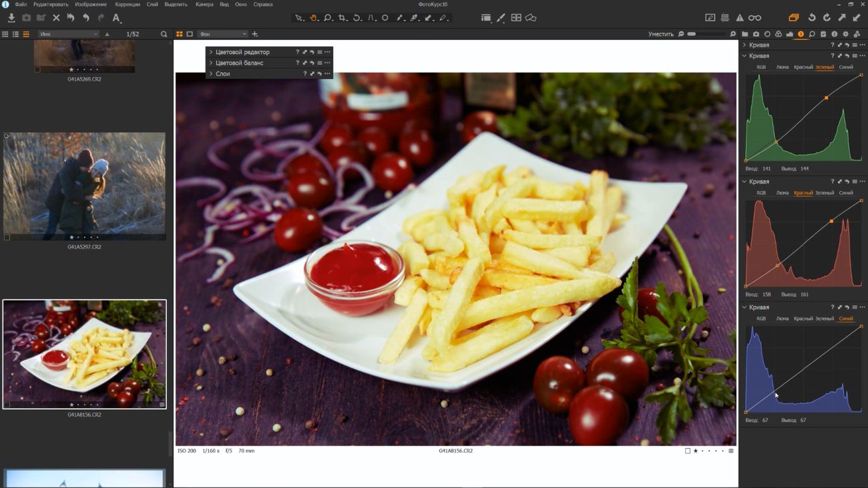This screenshot has height=488, width=868.
Task: Open the Output gear tool tab
Action: [x=846, y=34]
